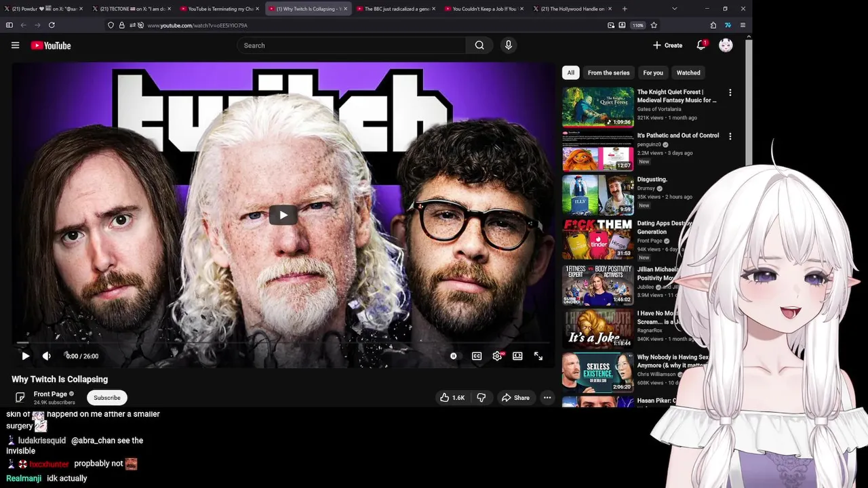Open the Dating Apps video thumbnail
Viewport: 868px width, 488px height.
(x=597, y=239)
